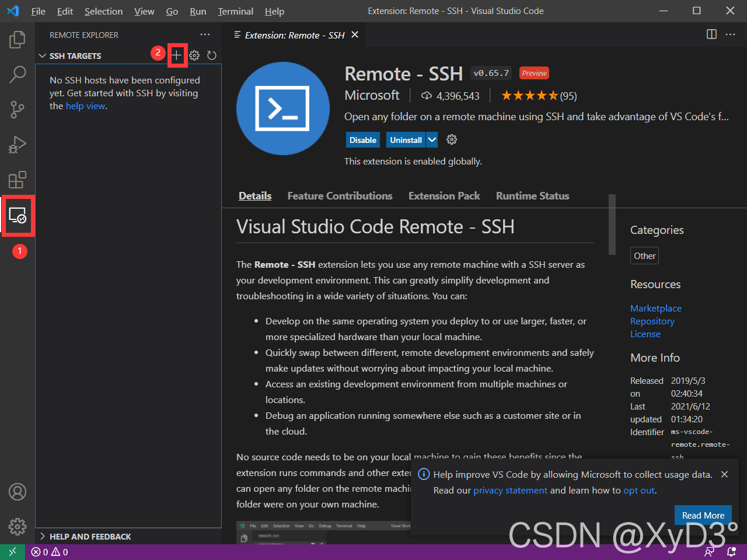Switch to the Extension Pack tab
The width and height of the screenshot is (747, 560).
click(444, 196)
